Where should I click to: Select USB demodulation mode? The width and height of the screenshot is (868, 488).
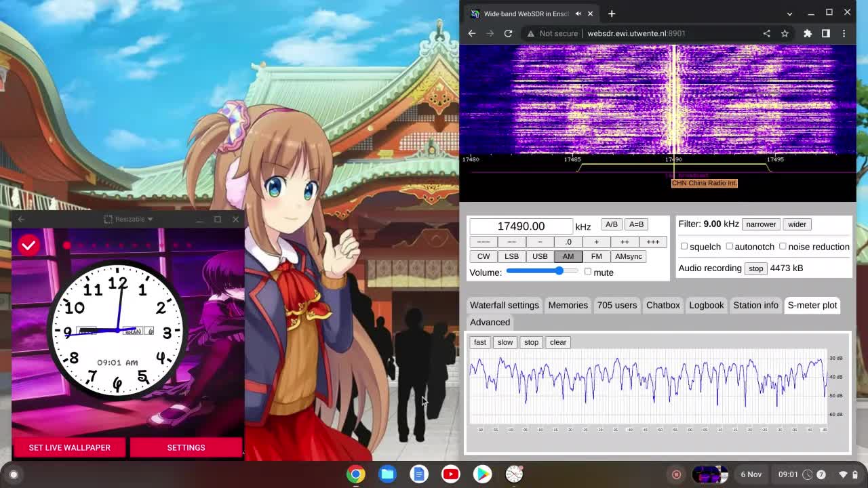(x=540, y=256)
